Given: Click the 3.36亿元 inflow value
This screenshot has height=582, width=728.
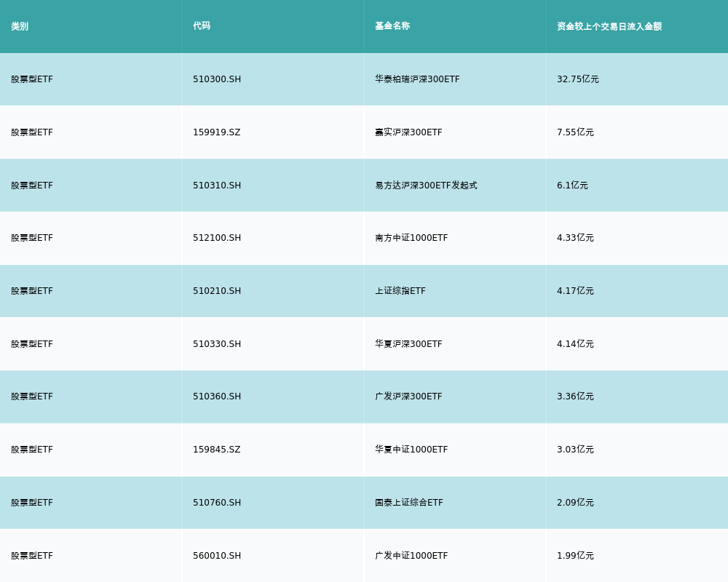Looking at the screenshot, I should tap(575, 396).
